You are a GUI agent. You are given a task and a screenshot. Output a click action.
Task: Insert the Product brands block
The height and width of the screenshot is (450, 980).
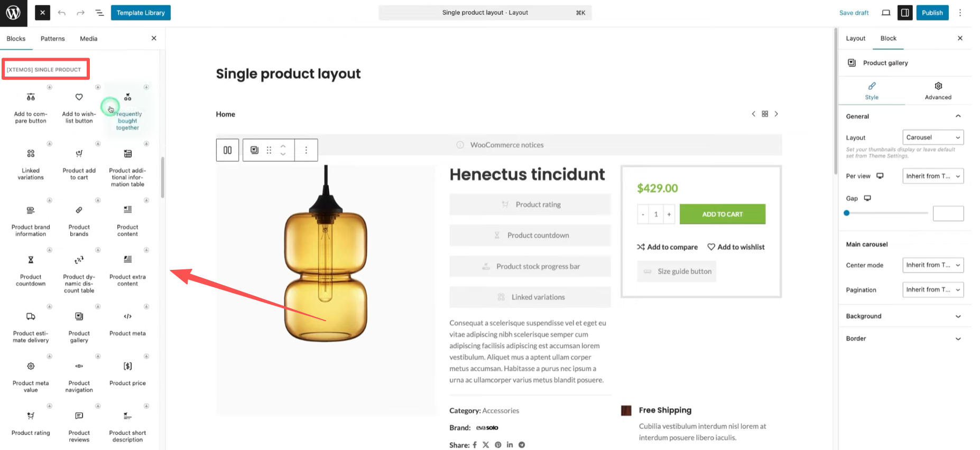click(79, 220)
